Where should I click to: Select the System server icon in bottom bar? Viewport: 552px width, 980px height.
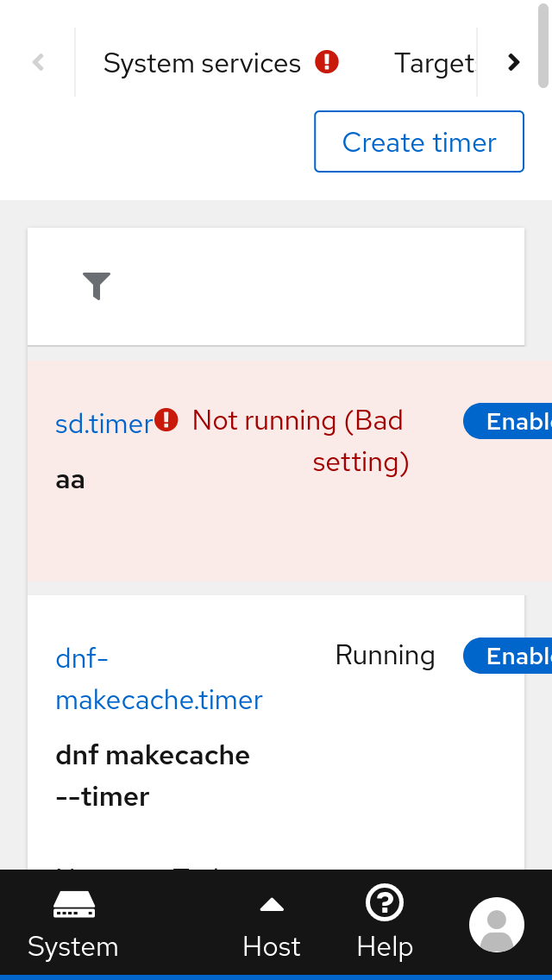[x=73, y=904]
